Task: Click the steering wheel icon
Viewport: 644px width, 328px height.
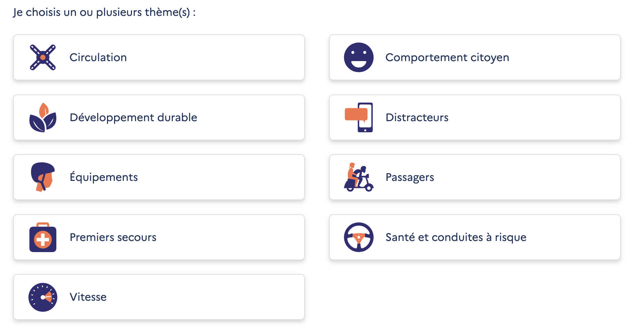Action: tap(358, 237)
